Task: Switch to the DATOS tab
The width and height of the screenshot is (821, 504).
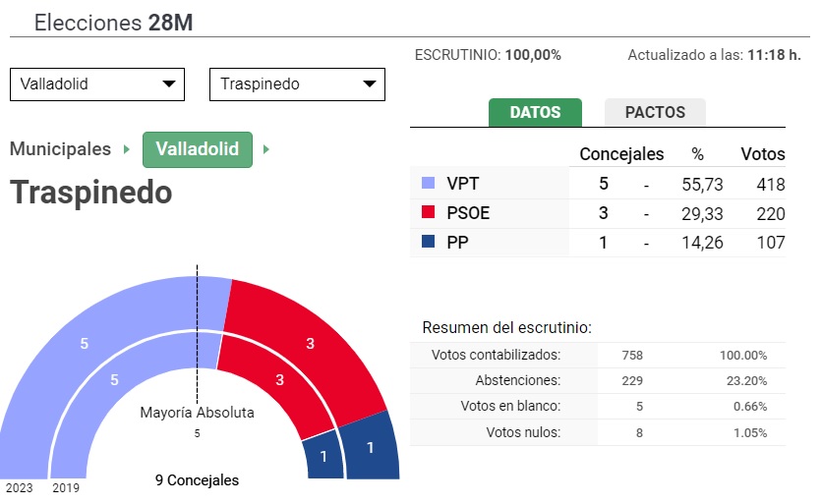Action: point(535,112)
